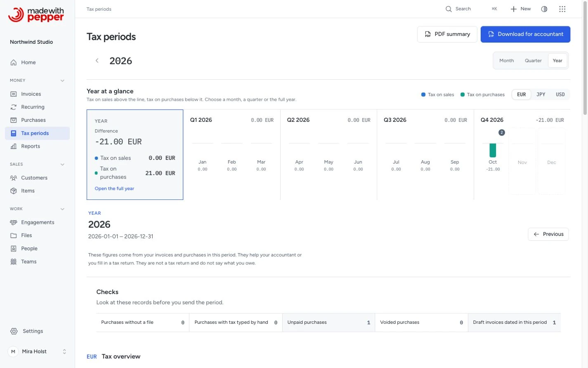Open People in the sidebar

pyautogui.click(x=37, y=249)
